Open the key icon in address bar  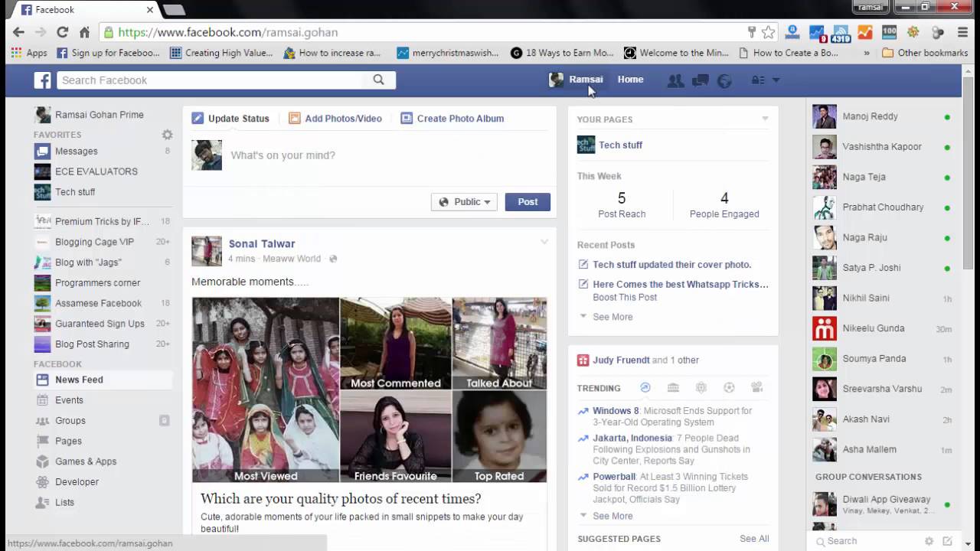pyautogui.click(x=752, y=32)
